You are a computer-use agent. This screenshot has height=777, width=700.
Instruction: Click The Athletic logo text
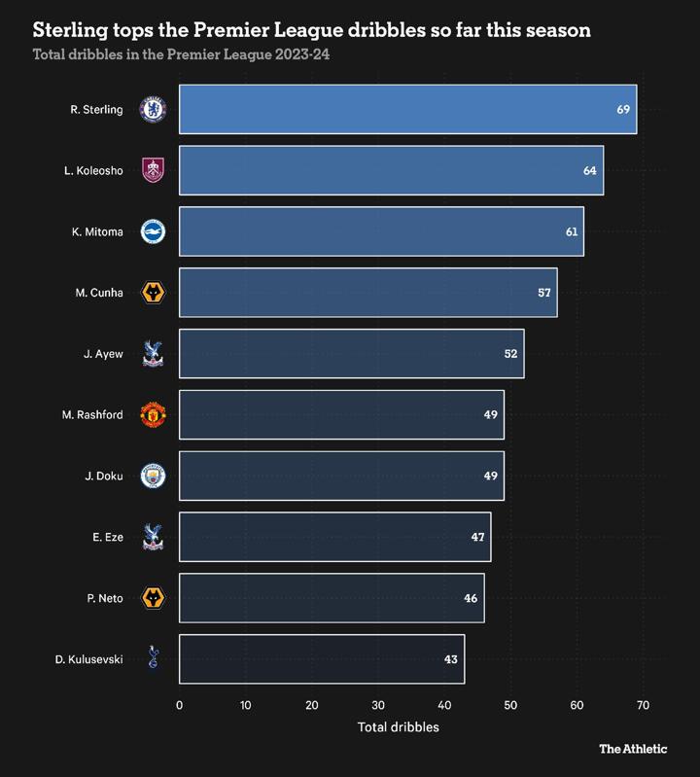click(633, 749)
